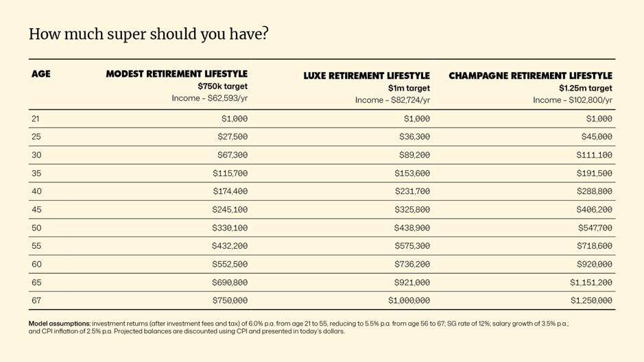
Task: Click the $27,500 modest value at age 25
Action: click(x=232, y=136)
